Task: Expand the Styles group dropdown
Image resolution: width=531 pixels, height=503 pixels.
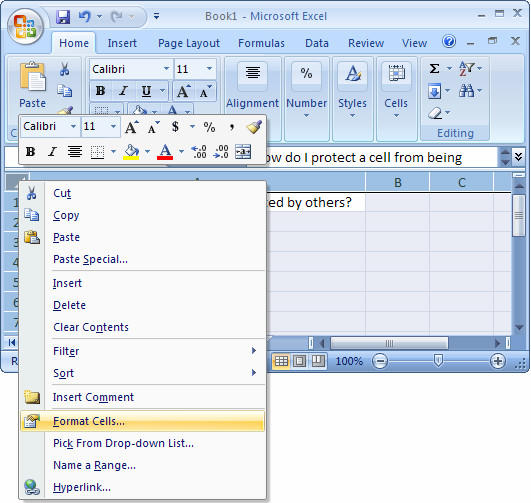Action: pos(353,116)
